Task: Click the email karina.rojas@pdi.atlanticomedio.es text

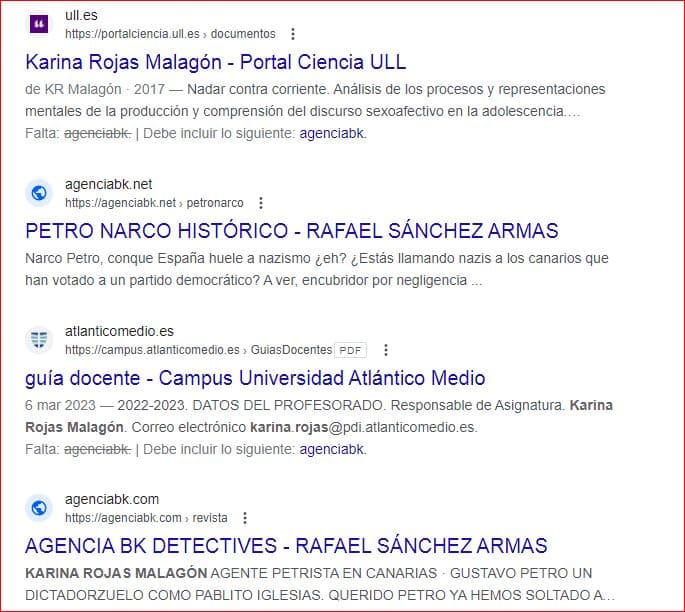Action: [x=363, y=427]
